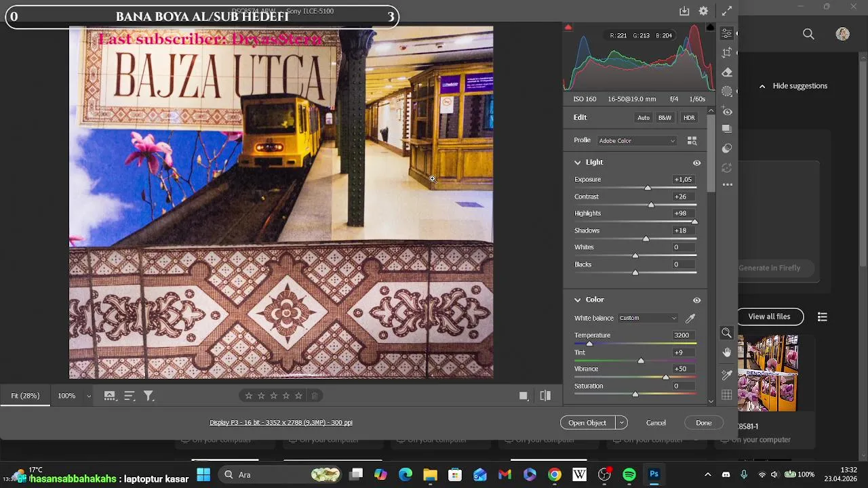Open the filter funnel icon

[x=149, y=396]
